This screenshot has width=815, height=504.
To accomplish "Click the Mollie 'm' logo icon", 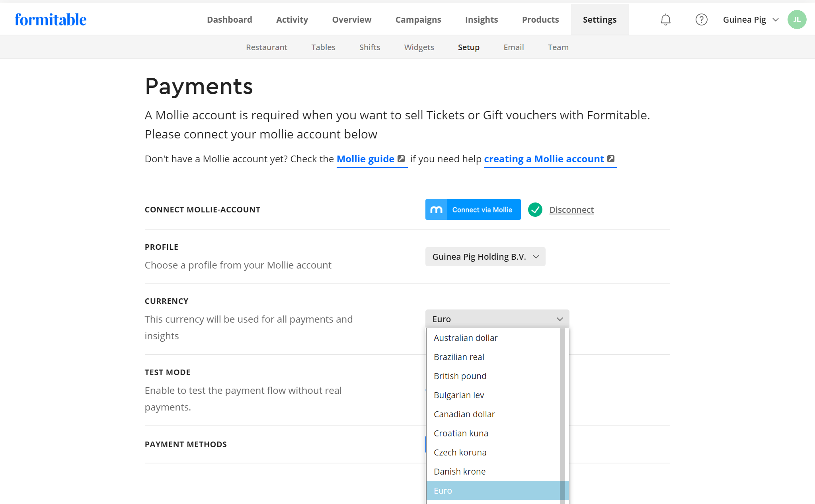I will pos(436,210).
